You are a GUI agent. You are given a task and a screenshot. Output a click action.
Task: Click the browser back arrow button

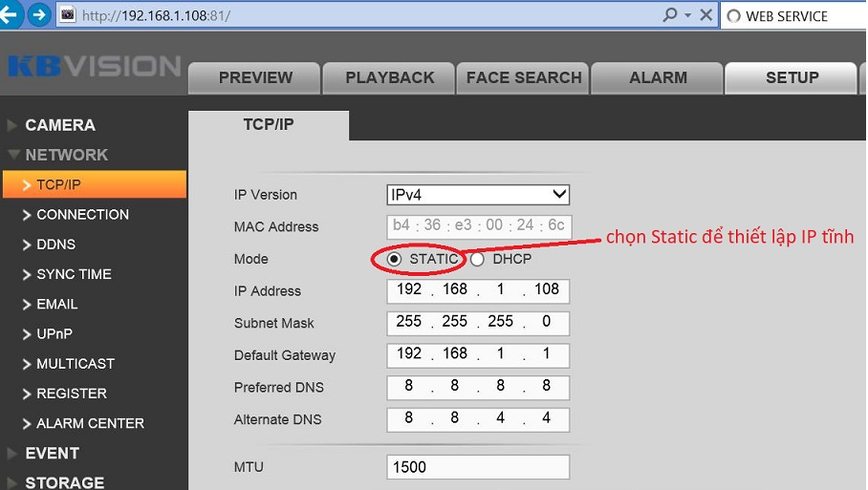(11, 15)
